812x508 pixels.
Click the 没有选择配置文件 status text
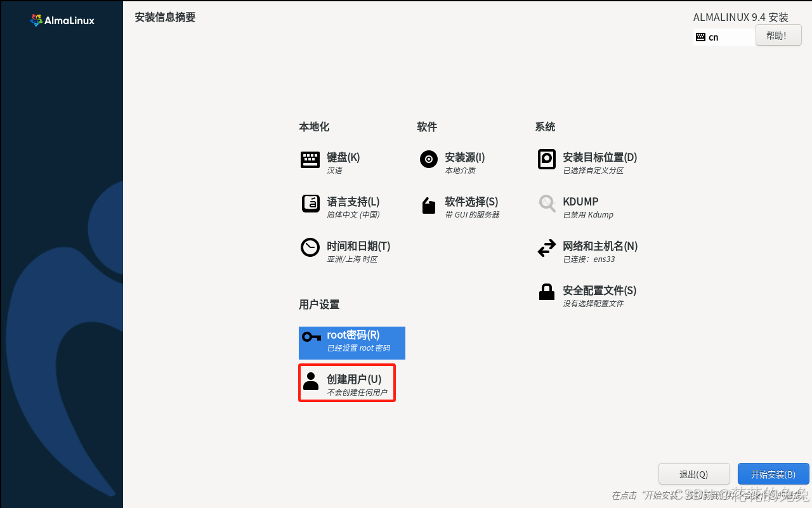pos(593,304)
